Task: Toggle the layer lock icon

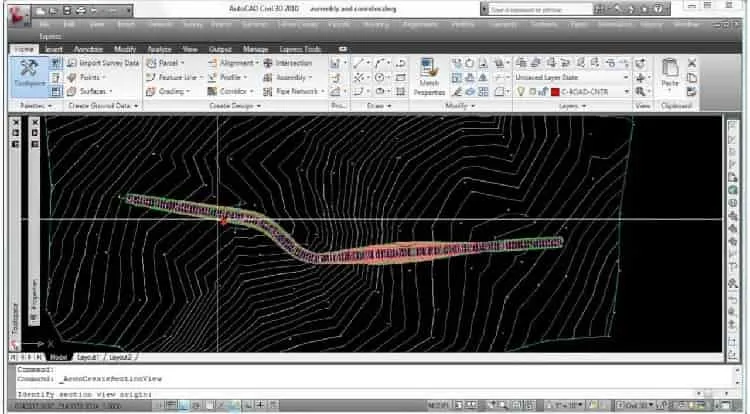Action: point(543,91)
